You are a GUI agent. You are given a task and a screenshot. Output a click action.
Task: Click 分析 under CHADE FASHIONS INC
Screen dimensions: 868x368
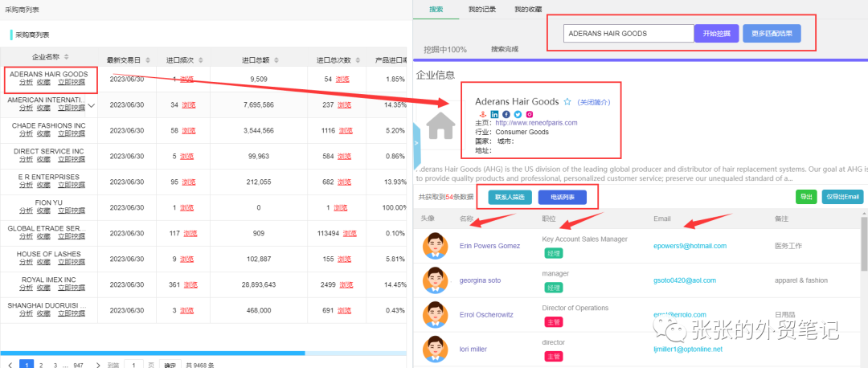[26, 133]
